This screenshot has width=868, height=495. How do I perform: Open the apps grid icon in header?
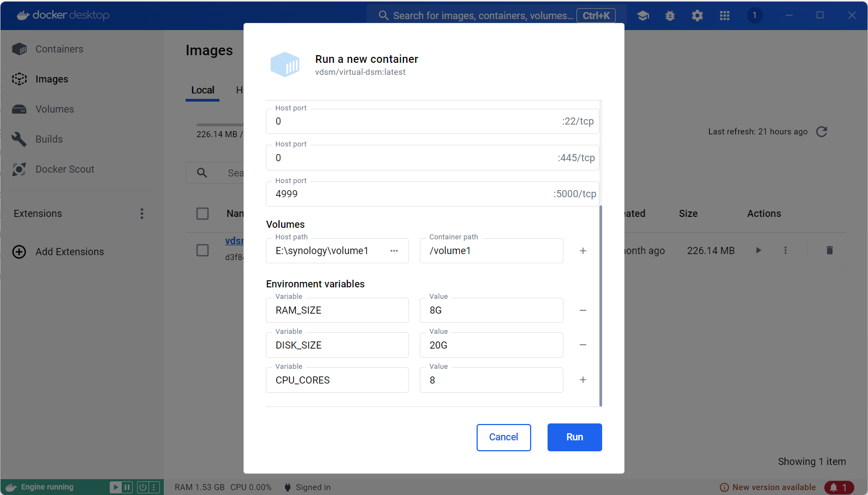(x=725, y=16)
